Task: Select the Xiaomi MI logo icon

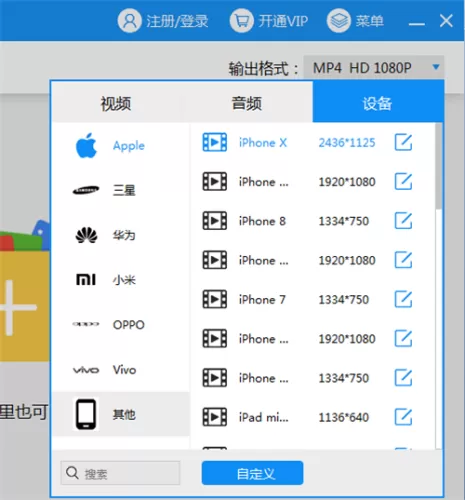Action: pos(86,279)
